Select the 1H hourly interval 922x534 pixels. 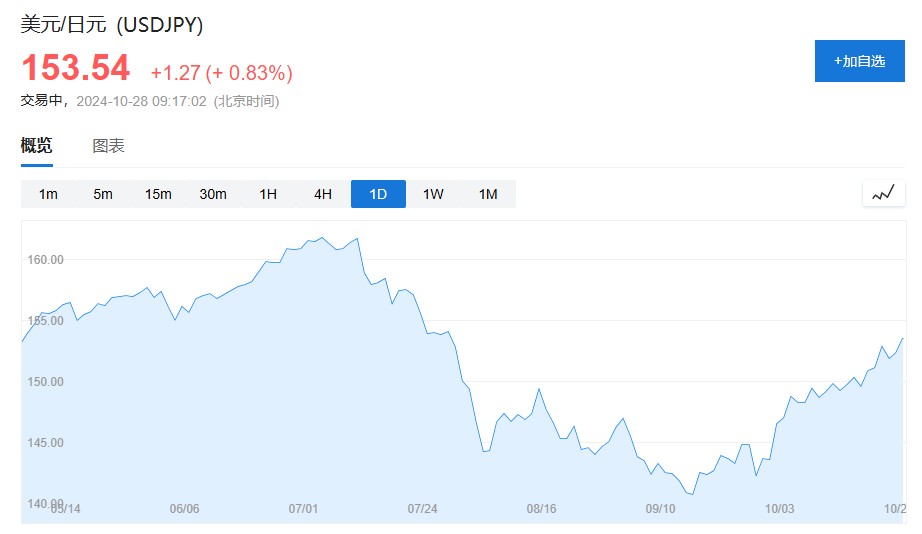[268, 194]
